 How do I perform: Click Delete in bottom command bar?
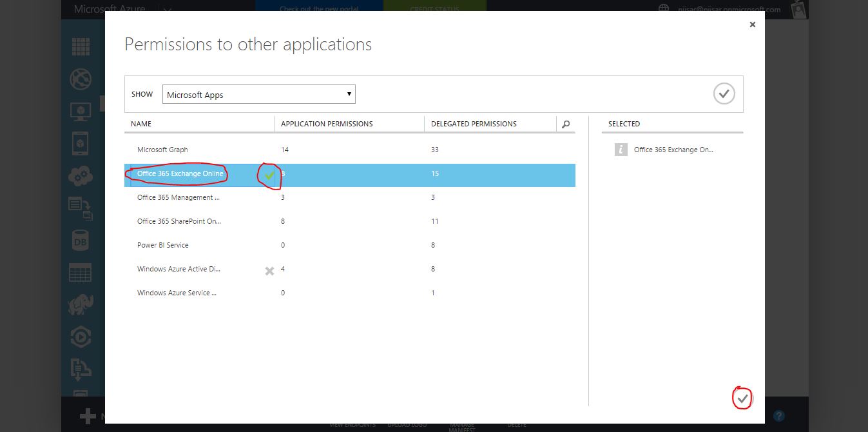click(516, 426)
